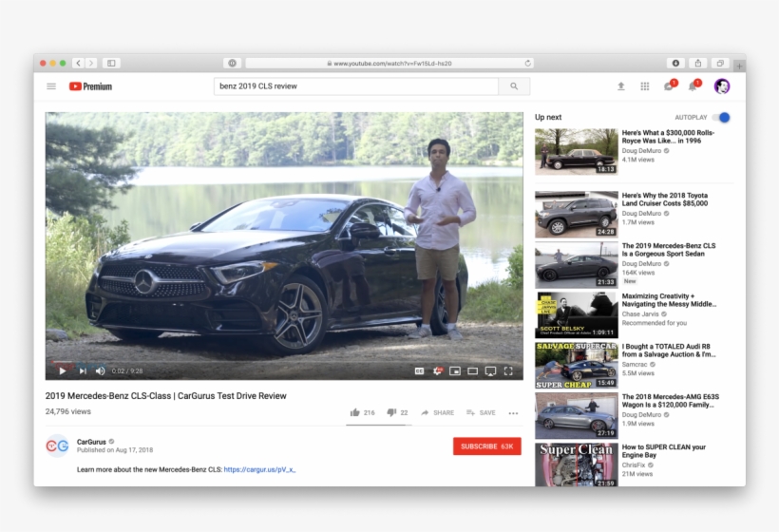This screenshot has width=779, height=532.
Task: Dislike the video with thumbs down
Action: 391,412
